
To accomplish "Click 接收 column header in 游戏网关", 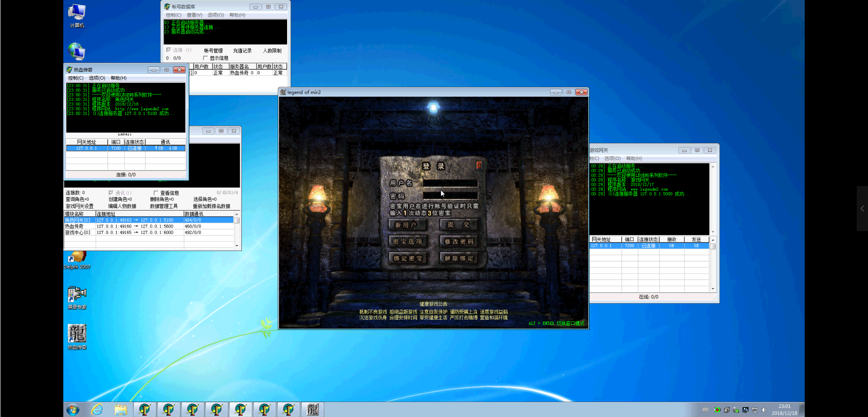I will coord(672,239).
